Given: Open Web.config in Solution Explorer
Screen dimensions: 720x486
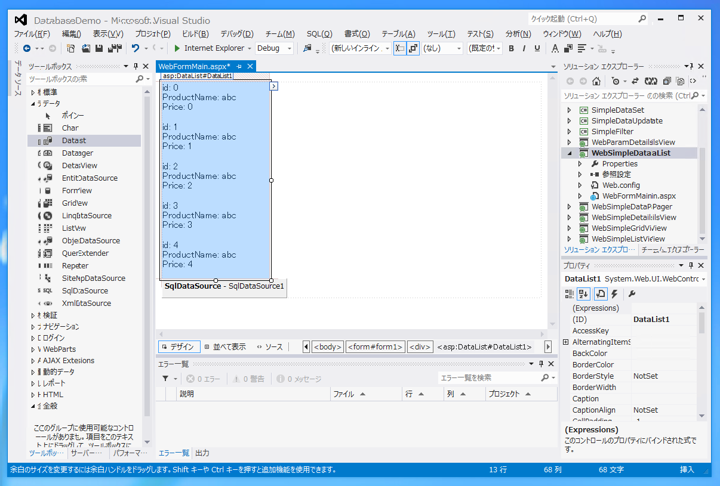Looking at the screenshot, I should (621, 185).
